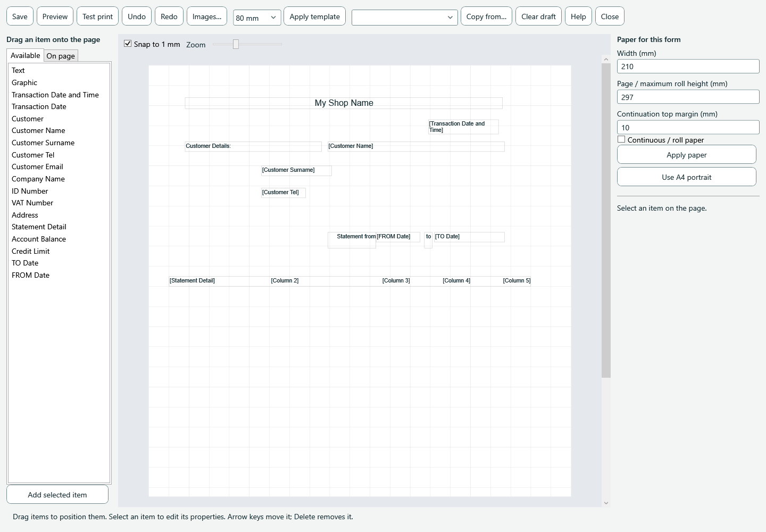The image size is (766, 532).
Task: Undo the last change
Action: pos(137,16)
